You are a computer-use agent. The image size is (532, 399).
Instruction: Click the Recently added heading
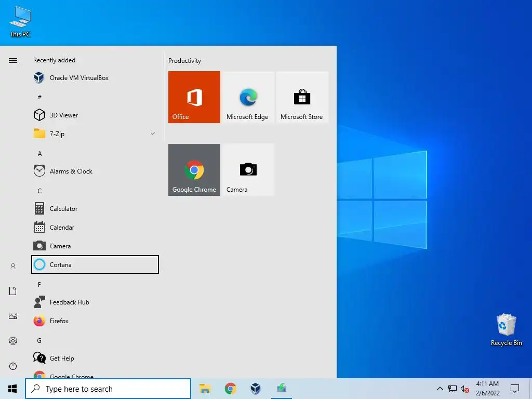(x=54, y=60)
